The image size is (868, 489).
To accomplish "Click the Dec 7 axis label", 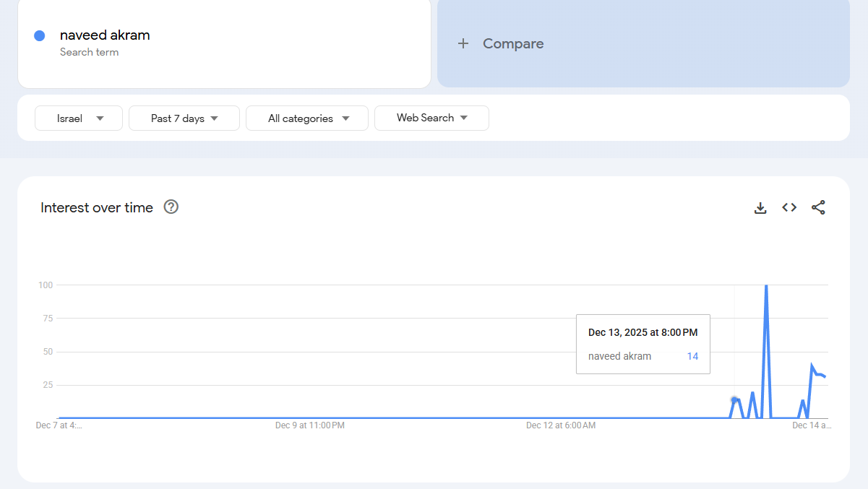I will click(59, 425).
